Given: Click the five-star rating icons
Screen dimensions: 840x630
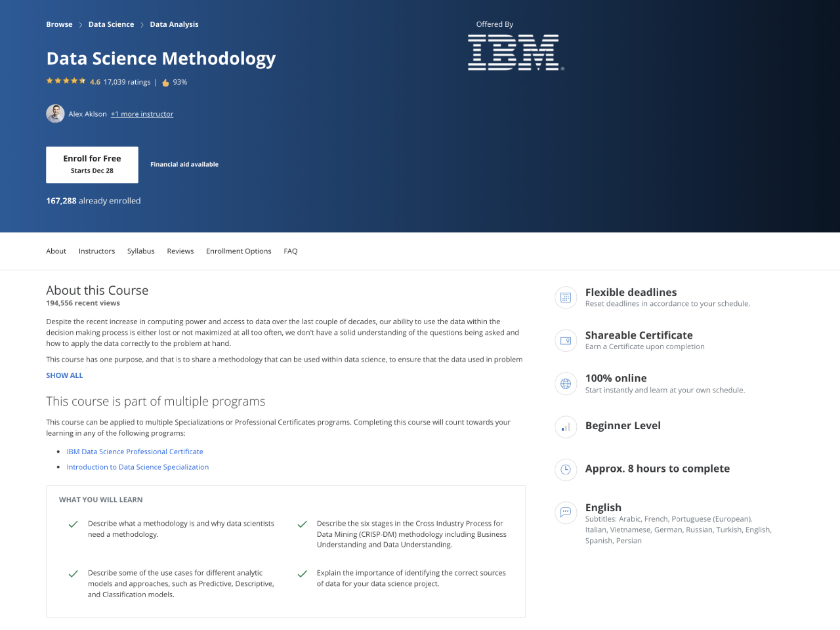Looking at the screenshot, I should coord(66,81).
